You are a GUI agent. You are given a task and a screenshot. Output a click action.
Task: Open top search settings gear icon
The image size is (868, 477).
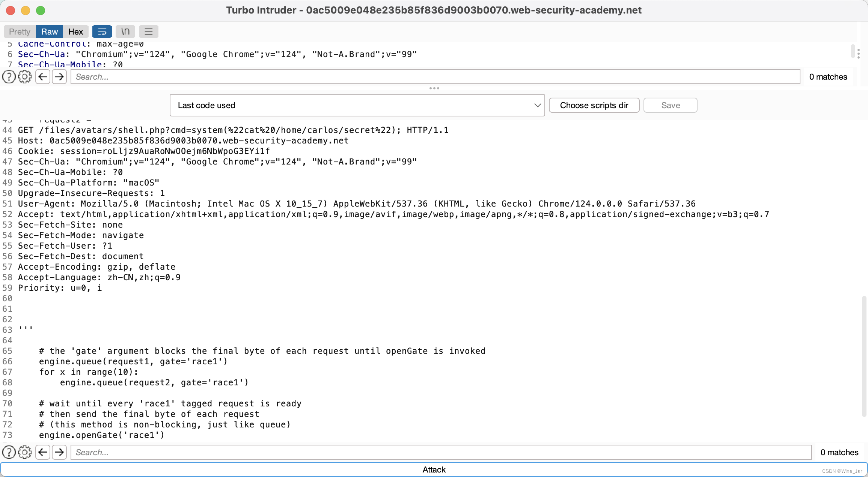[x=25, y=77]
